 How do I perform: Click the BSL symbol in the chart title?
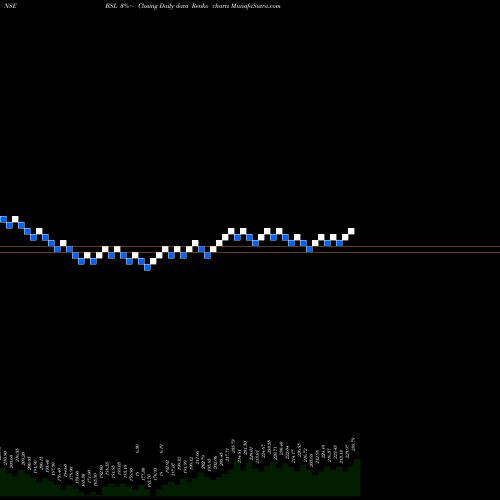coord(111,6)
